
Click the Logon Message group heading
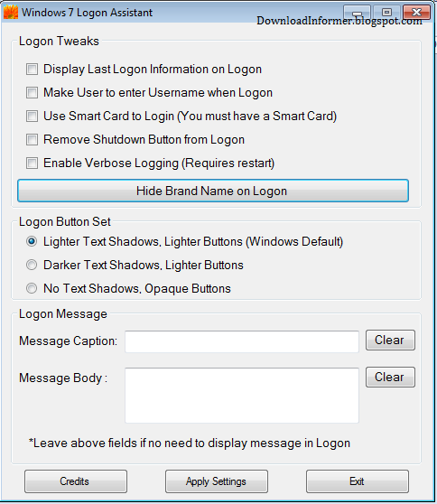click(x=63, y=314)
